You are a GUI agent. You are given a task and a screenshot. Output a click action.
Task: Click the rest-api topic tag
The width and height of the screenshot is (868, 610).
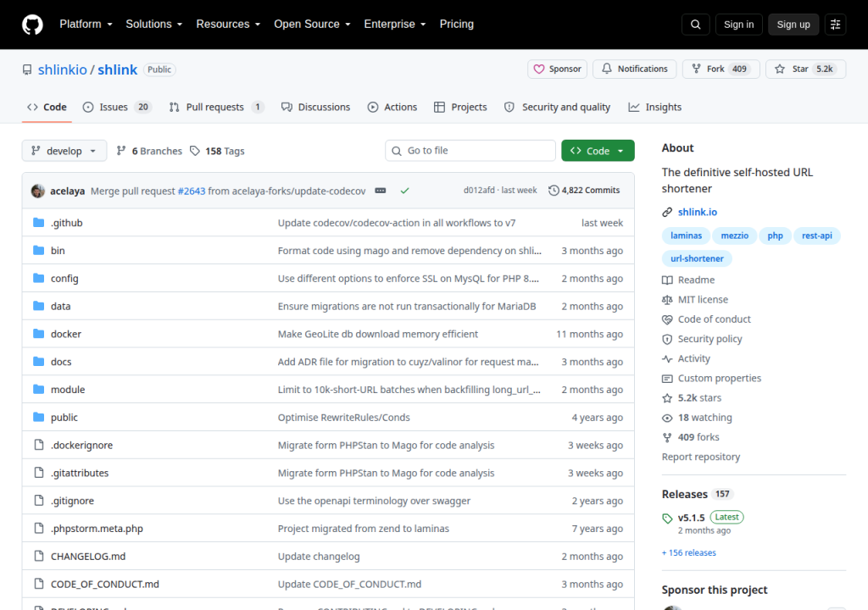pyautogui.click(x=817, y=236)
